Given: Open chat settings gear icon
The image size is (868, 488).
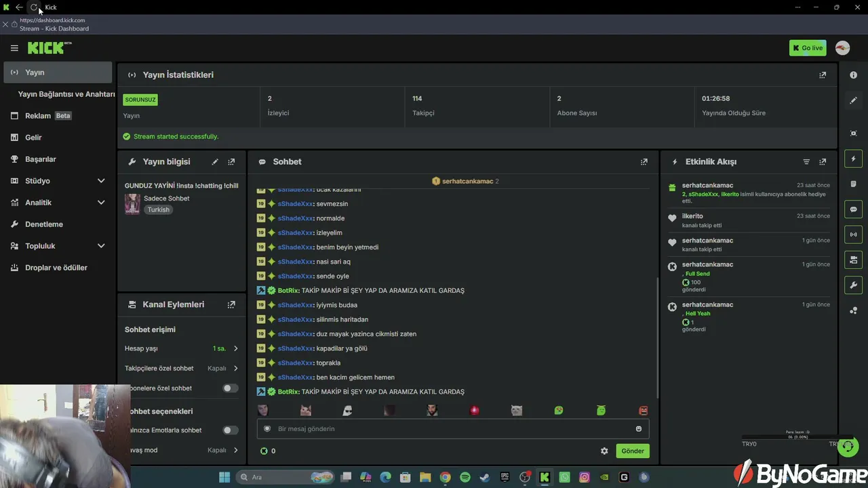Looking at the screenshot, I should point(604,451).
